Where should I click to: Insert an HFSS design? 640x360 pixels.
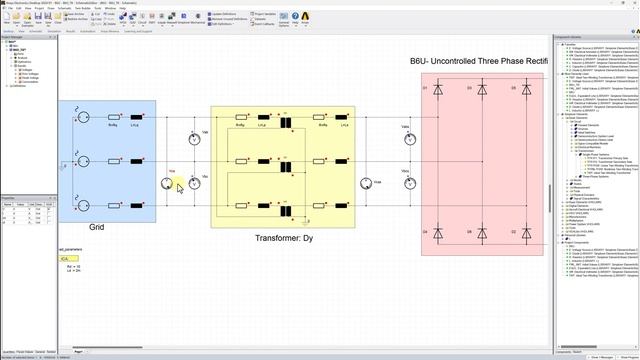[x=123, y=18]
